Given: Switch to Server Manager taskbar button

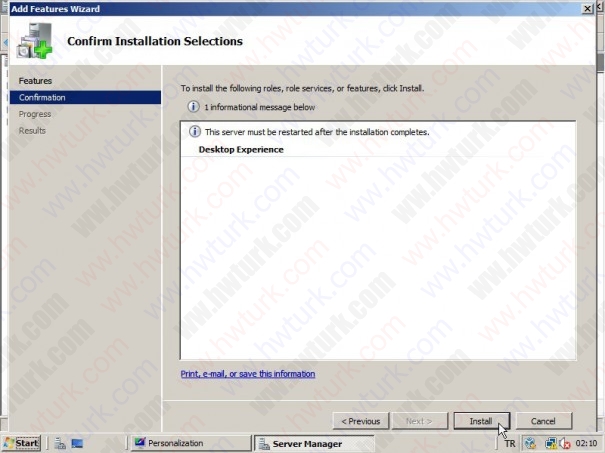Looking at the screenshot, I should tap(314, 444).
